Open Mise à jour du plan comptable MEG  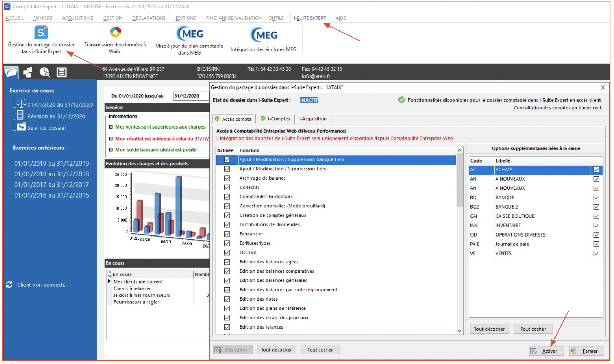click(190, 34)
